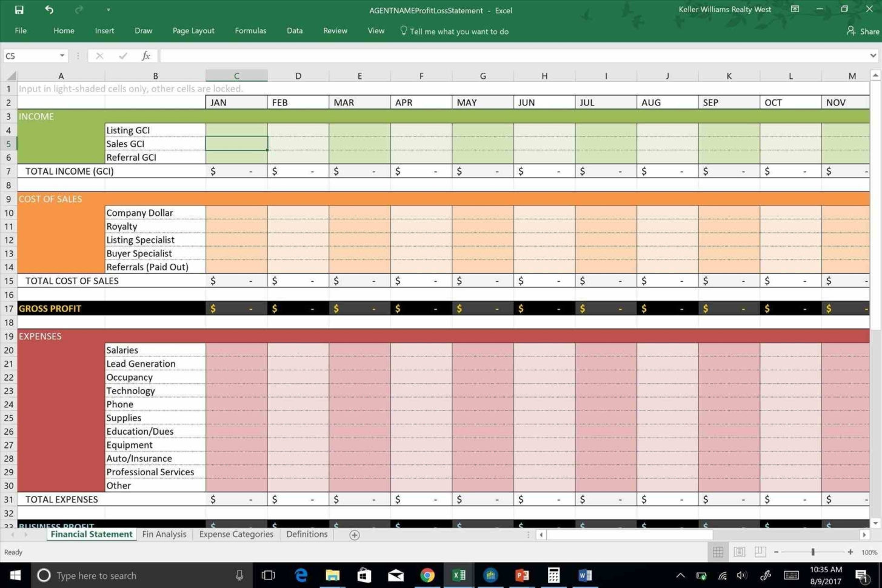Switch to Page Layout view in status bar
The width and height of the screenshot is (882, 588).
point(739,552)
